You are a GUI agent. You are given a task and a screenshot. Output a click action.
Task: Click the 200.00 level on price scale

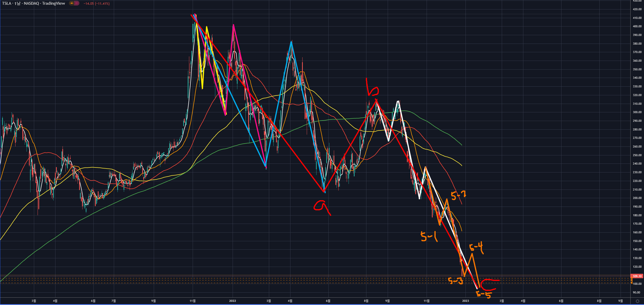[637, 198]
